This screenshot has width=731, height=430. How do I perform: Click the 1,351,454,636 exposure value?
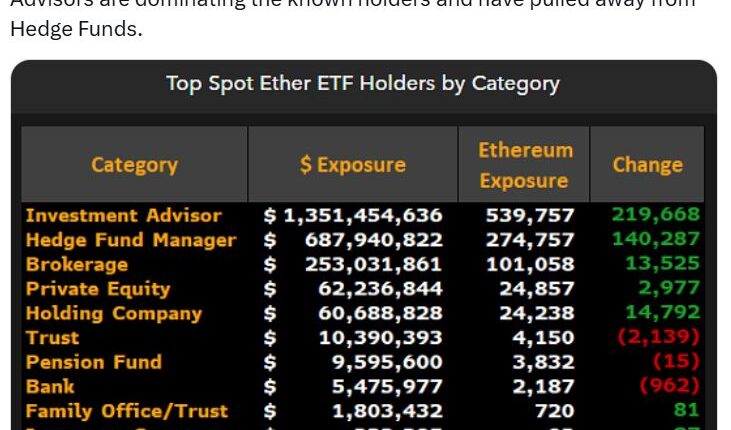tap(361, 215)
